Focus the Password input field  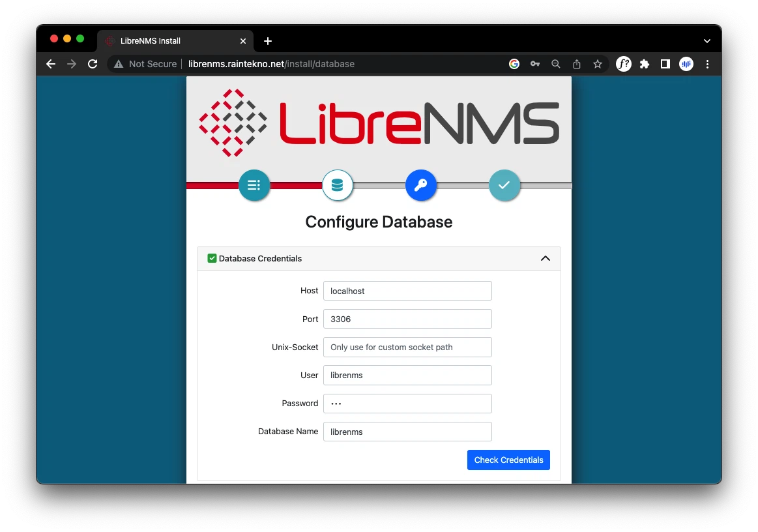pyautogui.click(x=407, y=404)
